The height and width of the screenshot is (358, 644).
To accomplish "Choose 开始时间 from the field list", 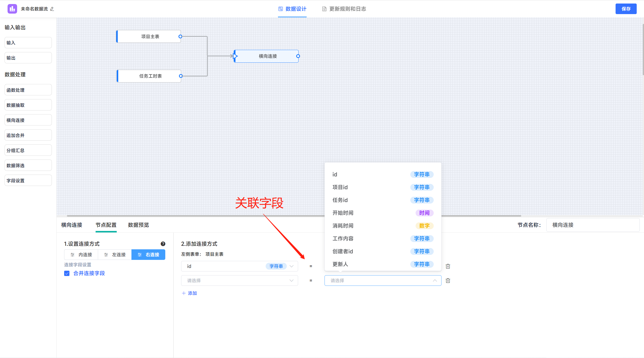I will coord(383,213).
